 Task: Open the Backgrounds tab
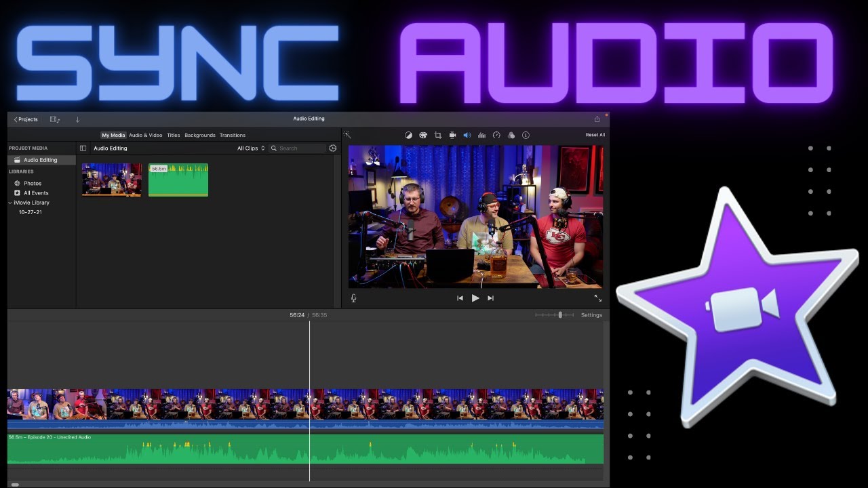click(x=200, y=135)
